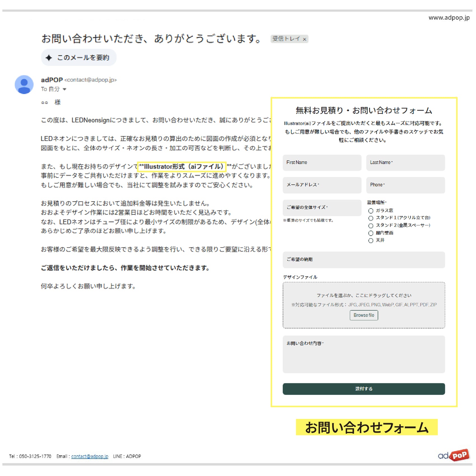Click the ご希望の全体サイズ field
Image resolution: width=476 pixels, height=476 pixels.
(322, 208)
